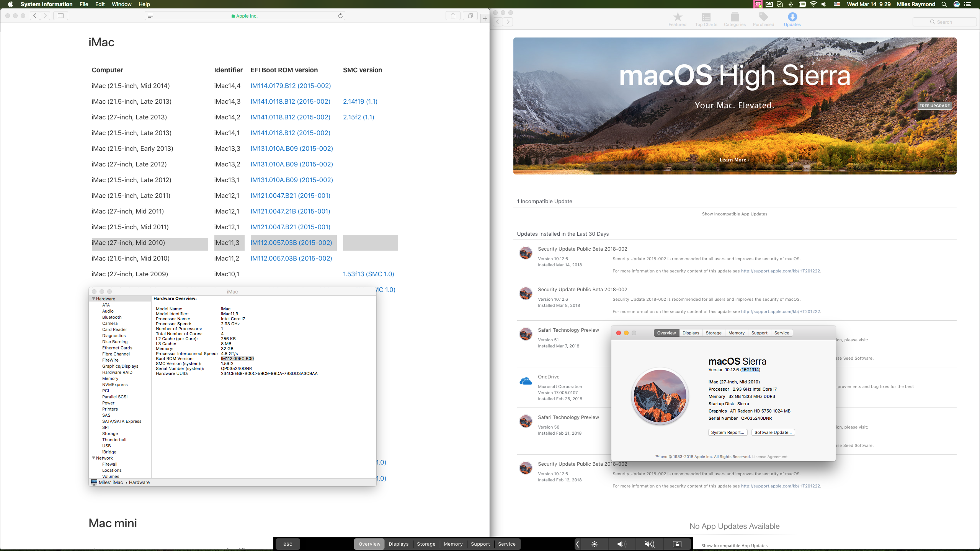Collapse the Network tree section
Image resolution: width=980 pixels, height=551 pixels.
click(93, 458)
